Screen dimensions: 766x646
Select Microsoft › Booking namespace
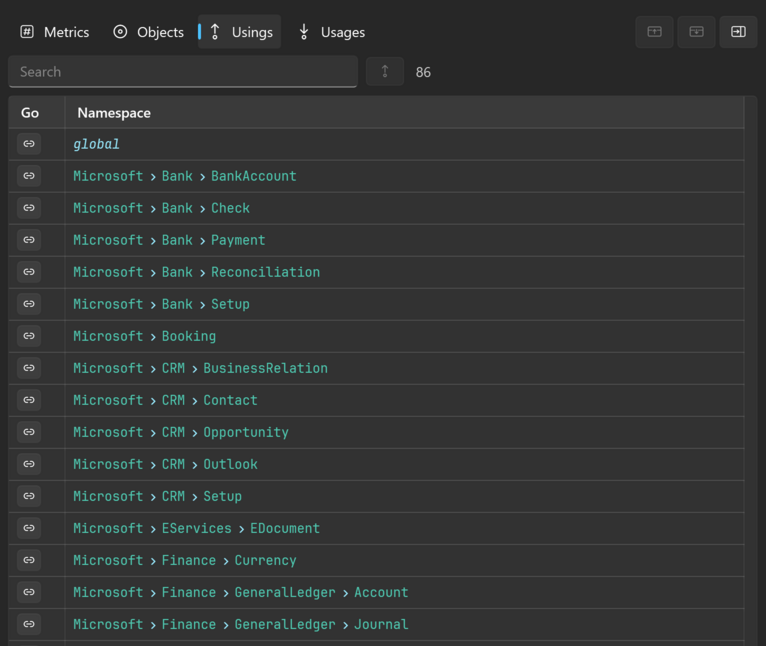pos(145,336)
